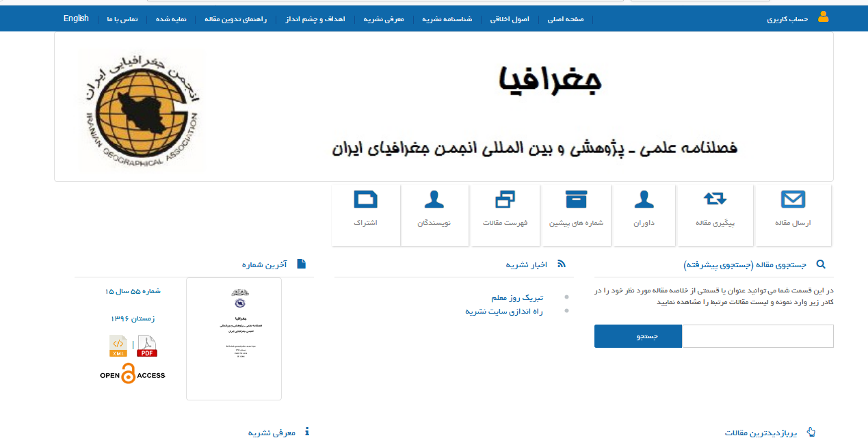Select معرفی نشریه in the top navigation bar
This screenshot has width=868, height=438.
(382, 19)
